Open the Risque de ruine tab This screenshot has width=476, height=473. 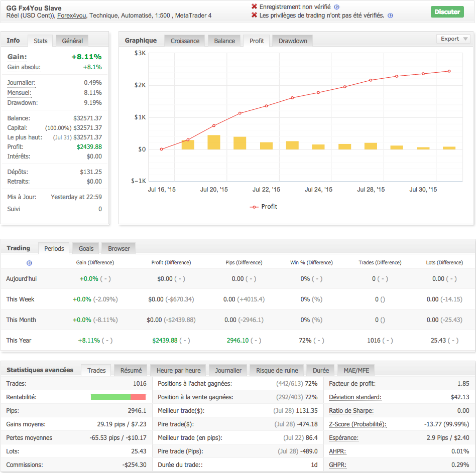(277, 371)
